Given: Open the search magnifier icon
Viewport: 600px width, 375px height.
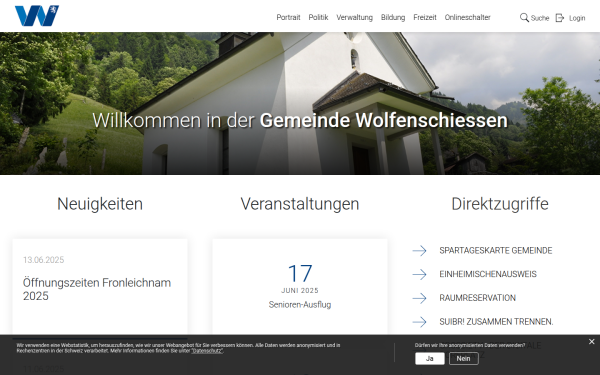Looking at the screenshot, I should [x=524, y=18].
